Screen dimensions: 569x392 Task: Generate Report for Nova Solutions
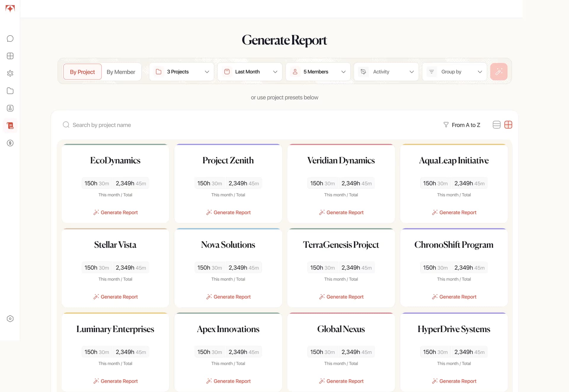(x=228, y=297)
